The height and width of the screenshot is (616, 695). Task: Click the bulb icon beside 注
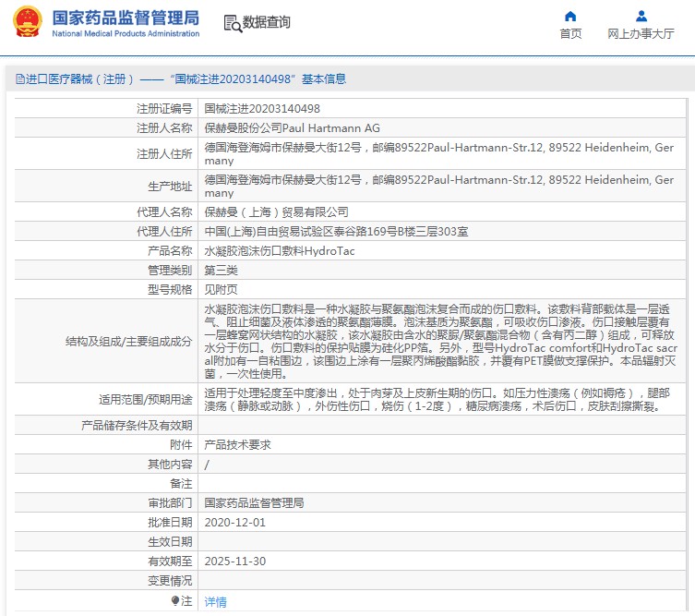click(175, 600)
